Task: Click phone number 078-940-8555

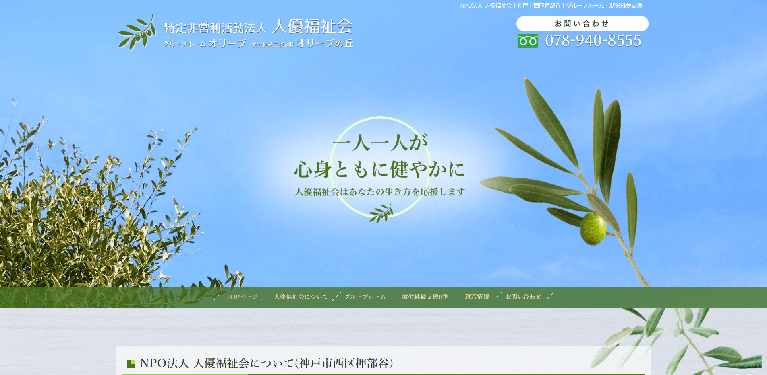Action: pos(593,41)
